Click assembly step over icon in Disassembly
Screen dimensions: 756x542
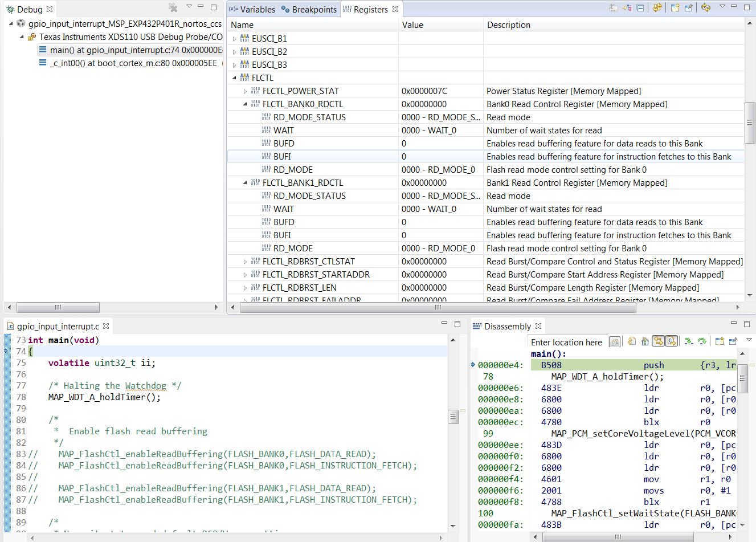coord(702,341)
